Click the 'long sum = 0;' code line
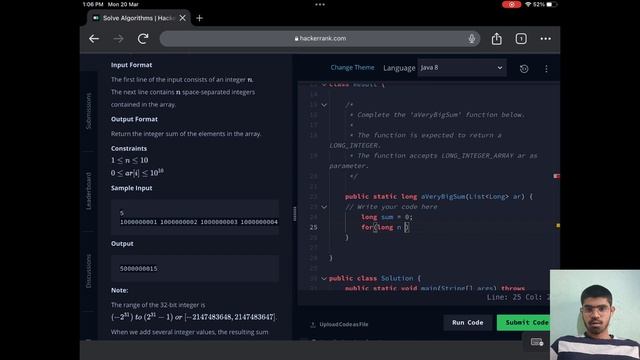The height and width of the screenshot is (360, 640). tap(387, 217)
